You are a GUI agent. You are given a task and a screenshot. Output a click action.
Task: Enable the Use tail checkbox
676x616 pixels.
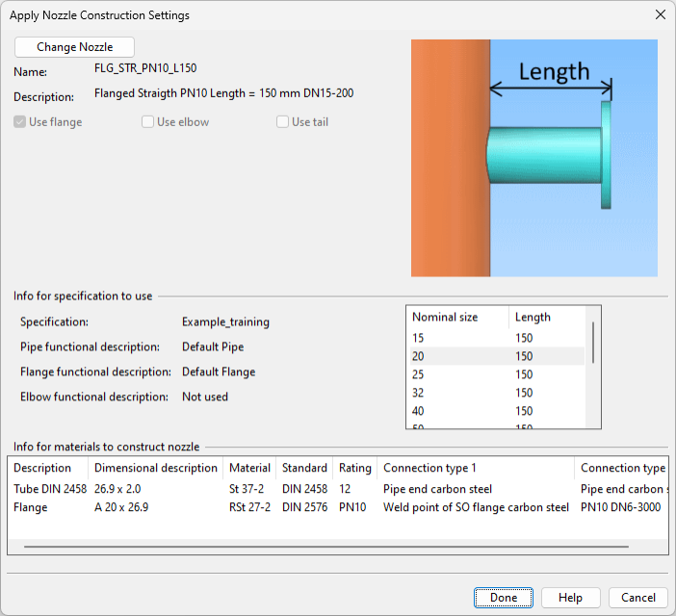pyautogui.click(x=283, y=122)
